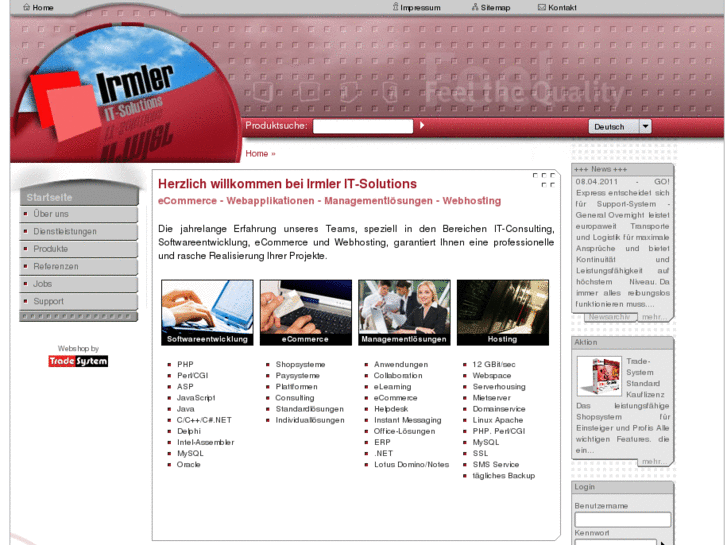Open the Referenzen menu item
This screenshot has width=727, height=545.
79,266
